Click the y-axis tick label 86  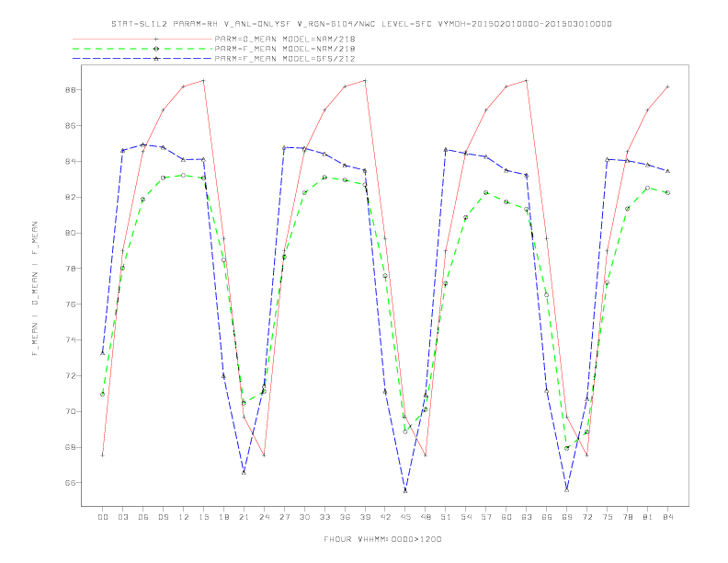click(x=70, y=125)
